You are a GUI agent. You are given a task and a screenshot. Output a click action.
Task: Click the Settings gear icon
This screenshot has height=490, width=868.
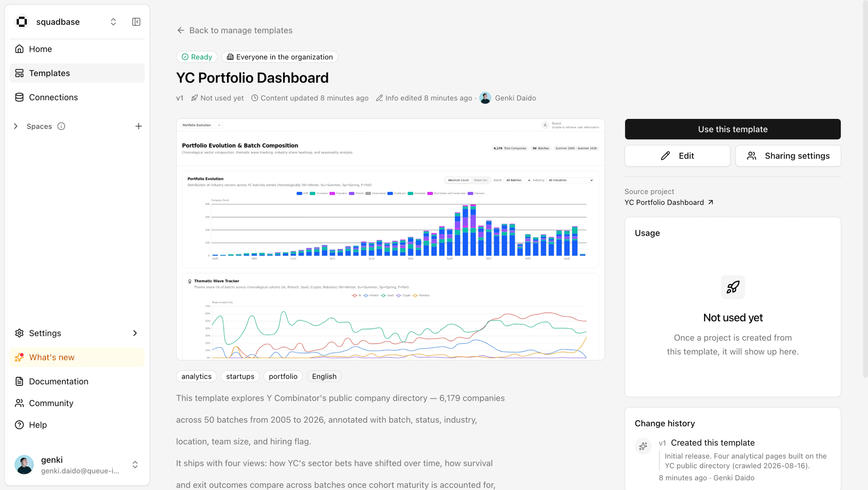(20, 333)
